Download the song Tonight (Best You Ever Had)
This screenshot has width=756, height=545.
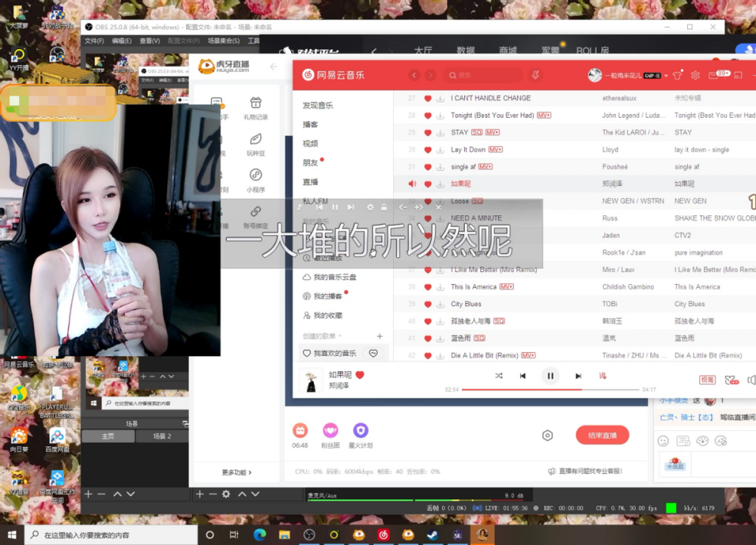coord(440,116)
